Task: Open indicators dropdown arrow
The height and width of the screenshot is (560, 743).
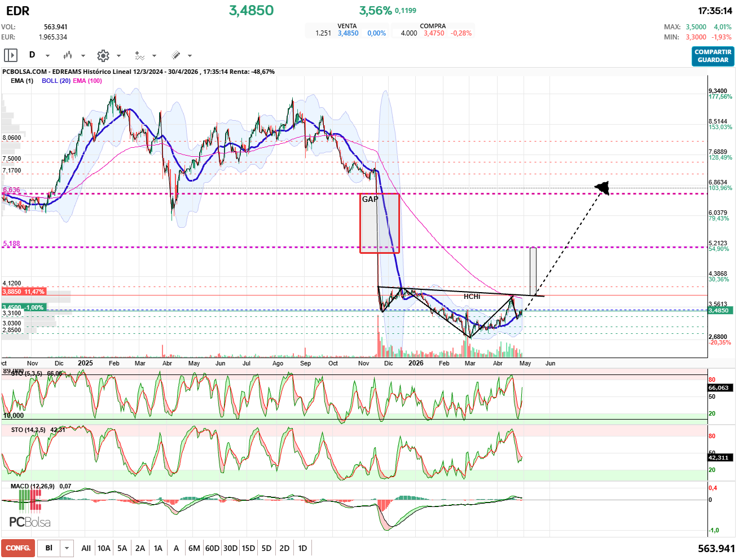Action: click(154, 56)
